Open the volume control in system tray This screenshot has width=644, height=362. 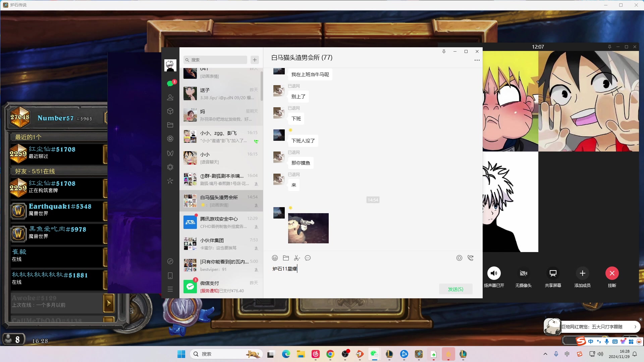point(600,354)
